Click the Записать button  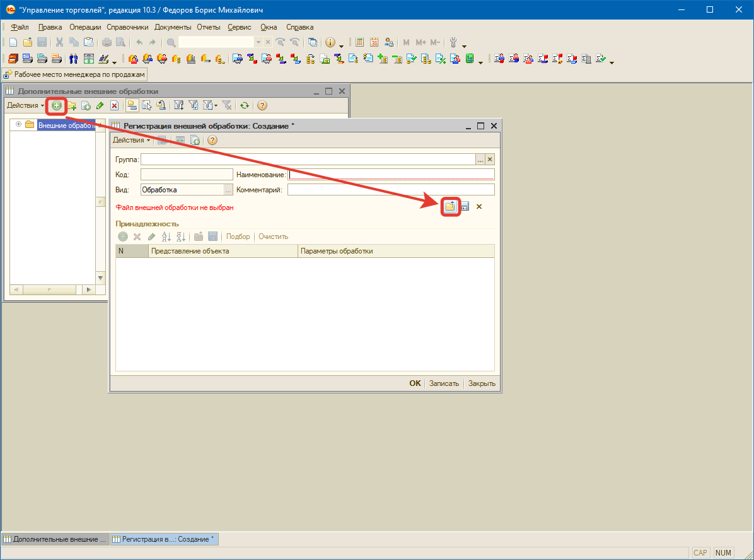(x=444, y=383)
